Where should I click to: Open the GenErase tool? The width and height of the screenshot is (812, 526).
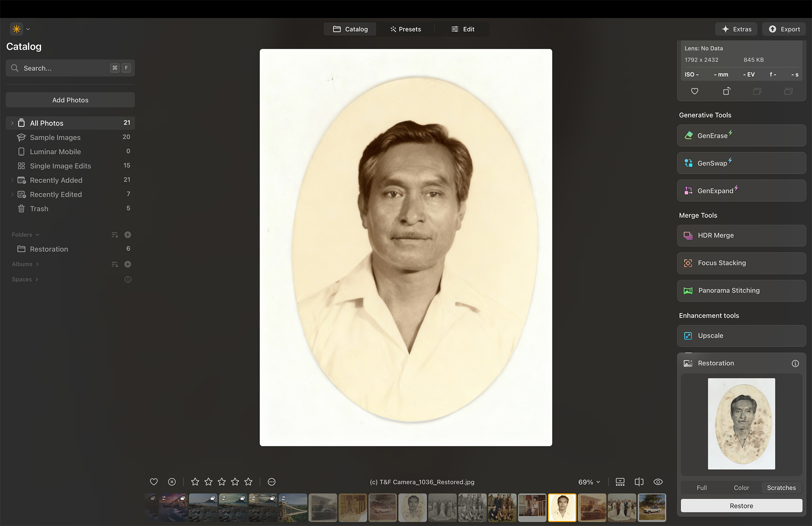pos(741,136)
